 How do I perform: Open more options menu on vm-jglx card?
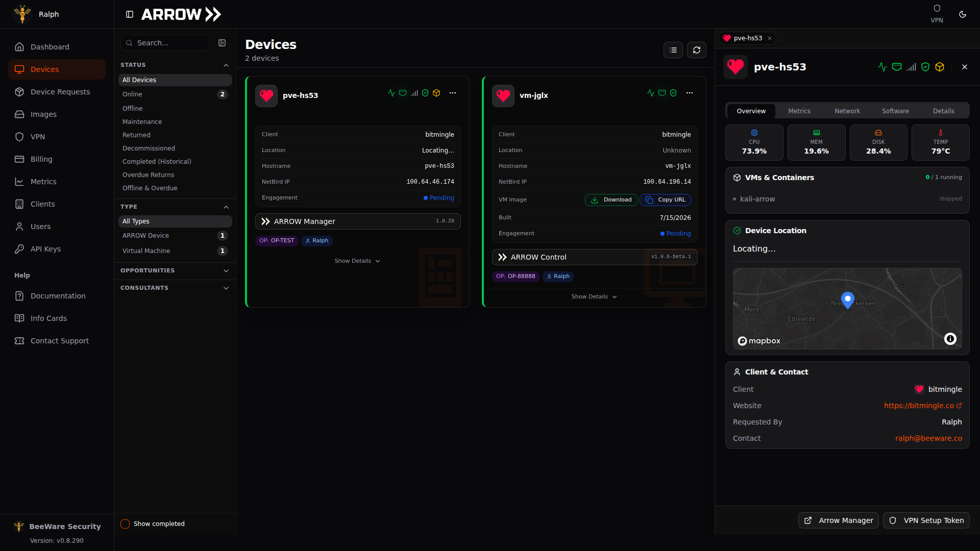[x=690, y=93]
